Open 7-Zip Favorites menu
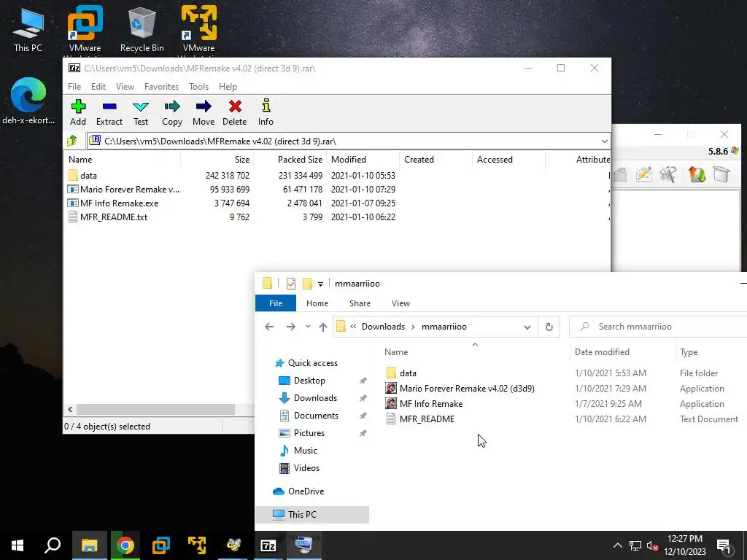This screenshot has height=560, width=747. (161, 87)
